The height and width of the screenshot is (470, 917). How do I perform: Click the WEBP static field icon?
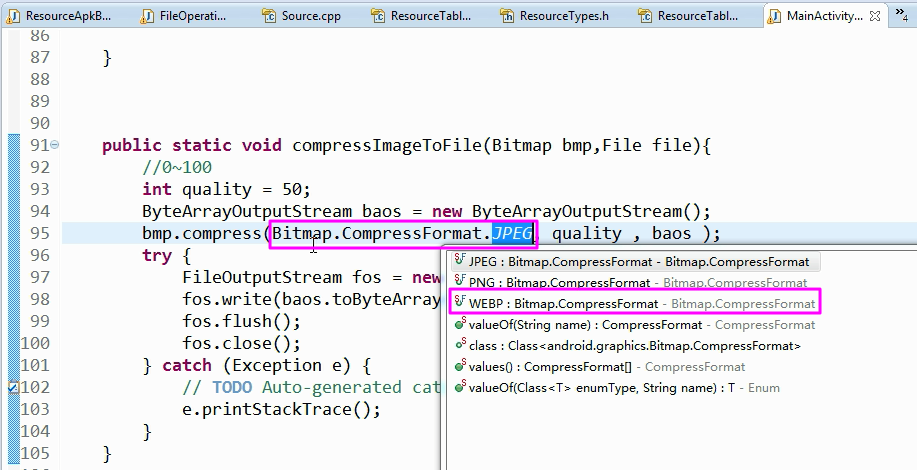pyautogui.click(x=460, y=303)
